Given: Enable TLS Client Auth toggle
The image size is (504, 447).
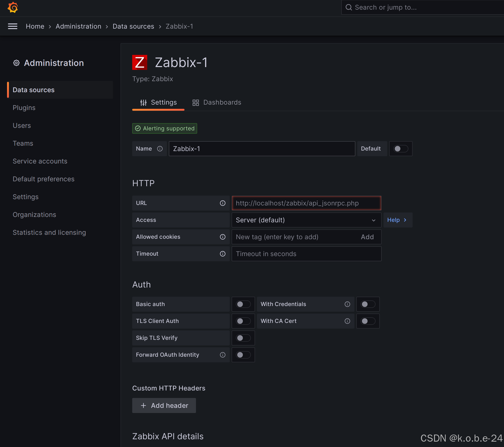Looking at the screenshot, I should [243, 321].
